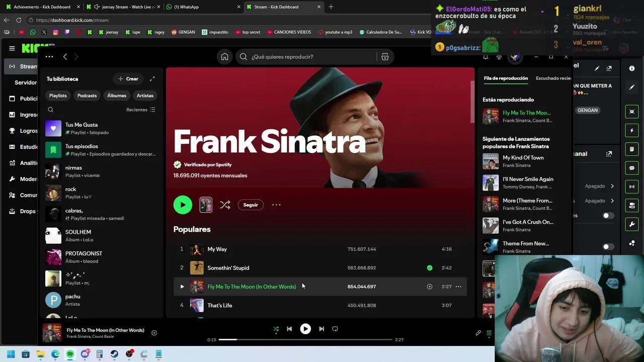The image size is (644, 362).
Task: Open the queue icon at bottom right of player
Action: 489,333
